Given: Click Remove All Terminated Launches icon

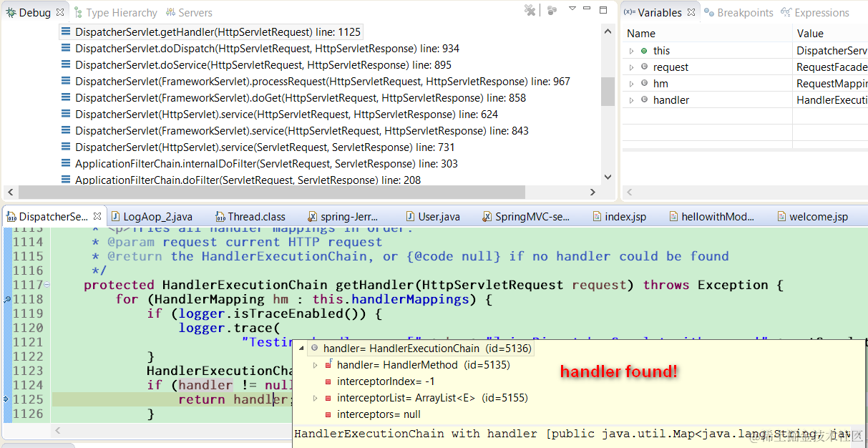Looking at the screenshot, I should [530, 10].
